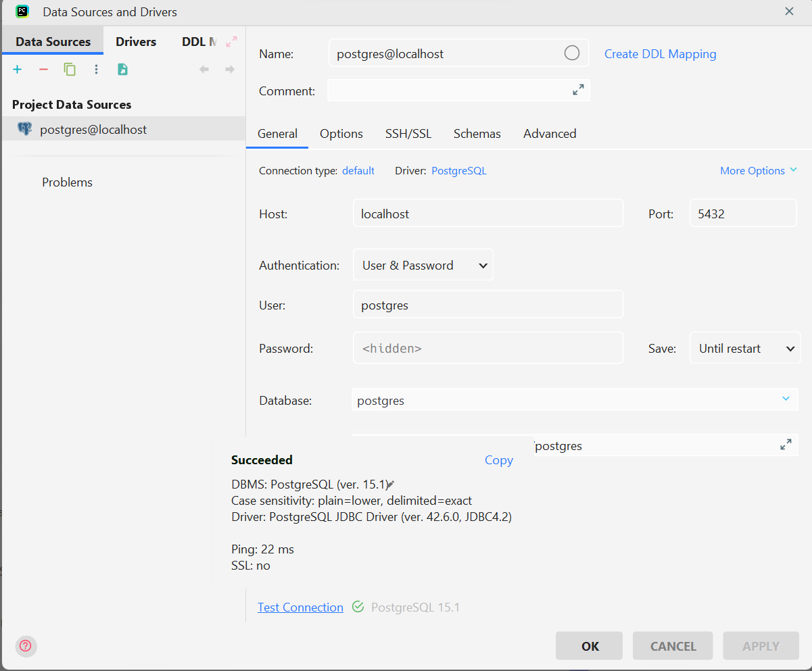Open the more actions vertical dots menu

(96, 70)
